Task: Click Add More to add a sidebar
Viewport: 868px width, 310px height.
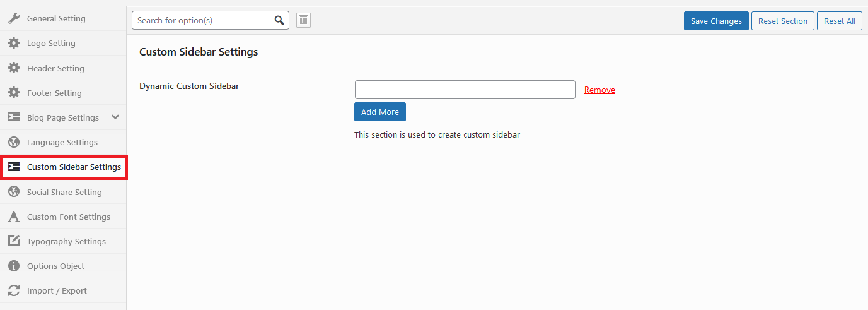Action: [379, 112]
